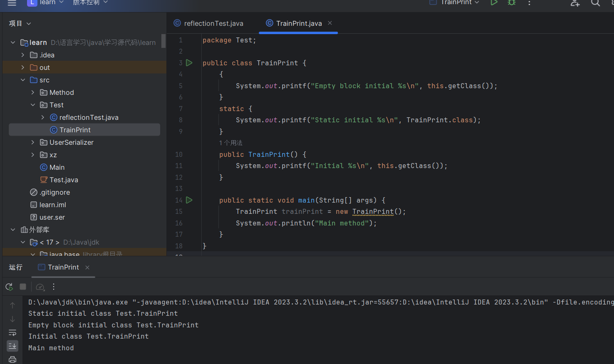The height and width of the screenshot is (364, 614).
Task: Toggle scroll to end in console
Action: [x=12, y=346]
